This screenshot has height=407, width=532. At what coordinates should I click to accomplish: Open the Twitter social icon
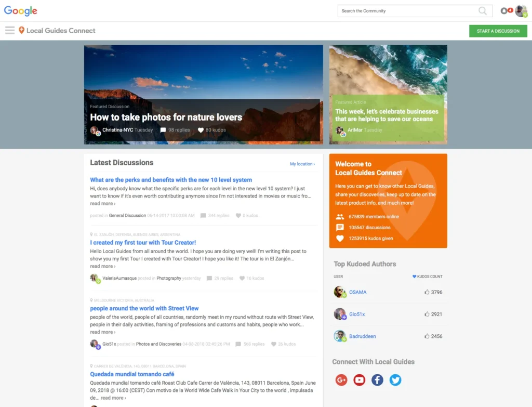click(395, 380)
